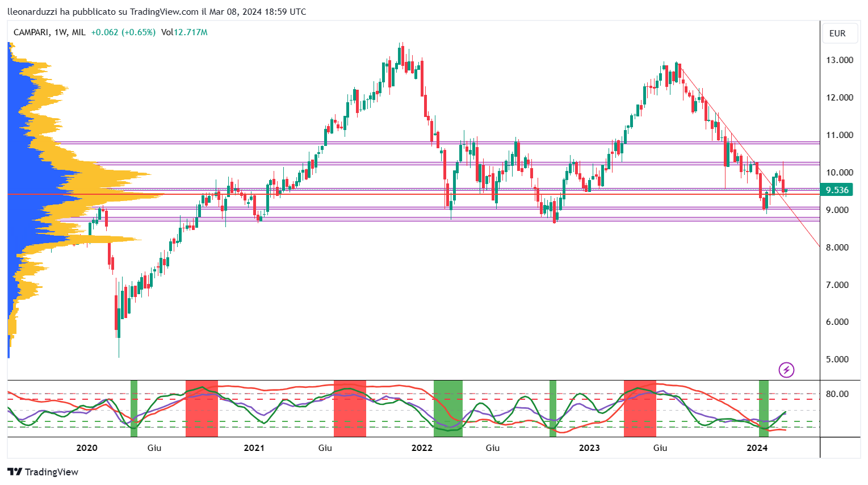This screenshot has width=868, height=485.
Task: Click the 2020 green oversold zone in oscillator
Action: pos(134,408)
